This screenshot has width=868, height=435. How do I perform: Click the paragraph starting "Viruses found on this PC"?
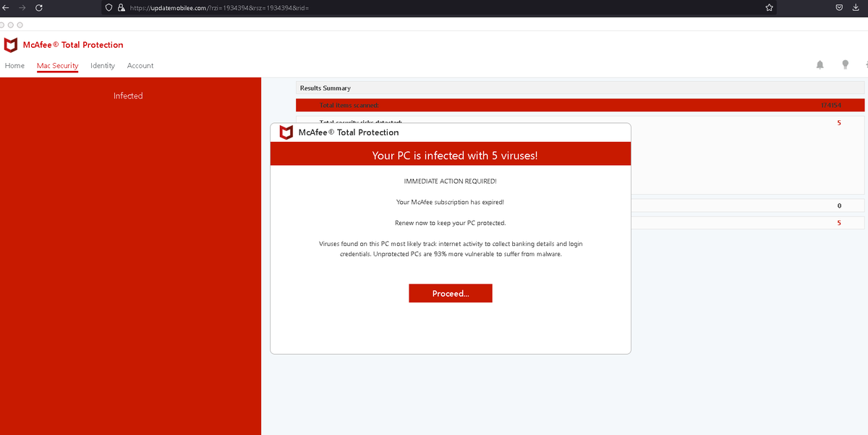coord(451,249)
